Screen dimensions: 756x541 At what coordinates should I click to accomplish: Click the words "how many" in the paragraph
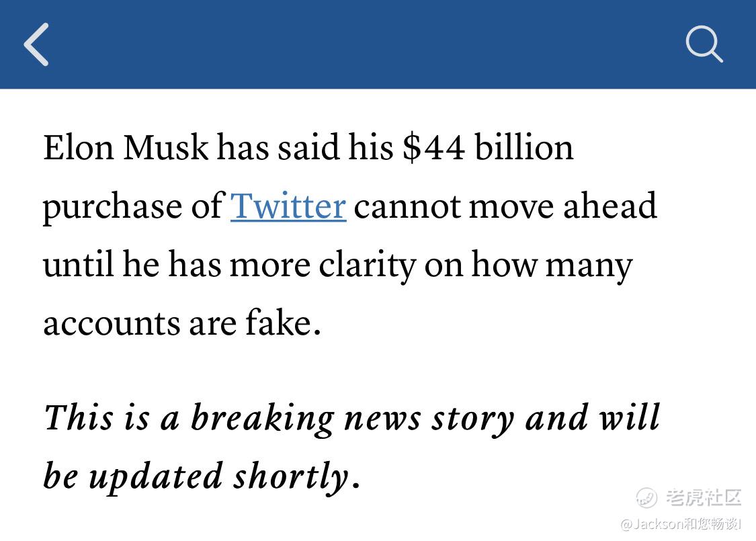pos(552,266)
